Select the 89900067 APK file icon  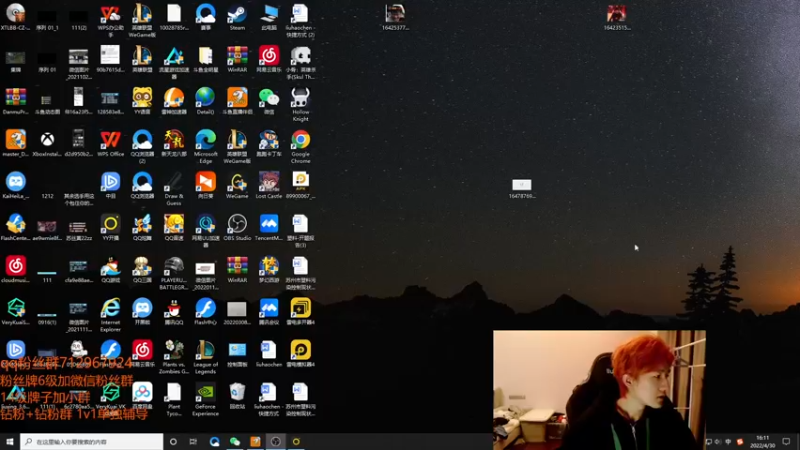(301, 182)
